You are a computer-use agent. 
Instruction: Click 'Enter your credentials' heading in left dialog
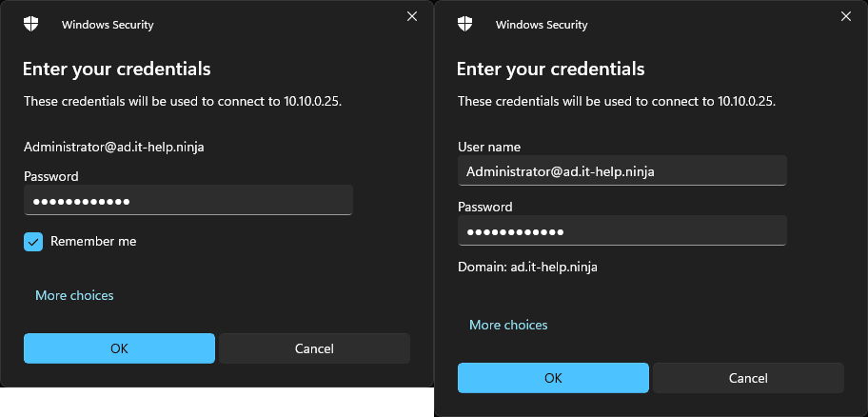click(116, 69)
